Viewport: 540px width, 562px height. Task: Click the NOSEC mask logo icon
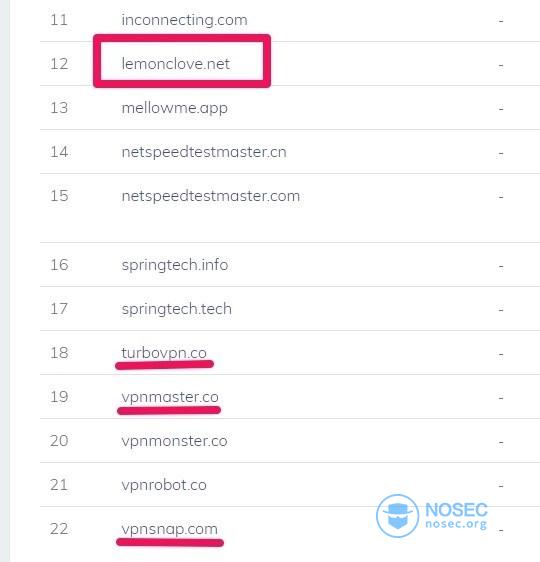pyautogui.click(x=397, y=516)
